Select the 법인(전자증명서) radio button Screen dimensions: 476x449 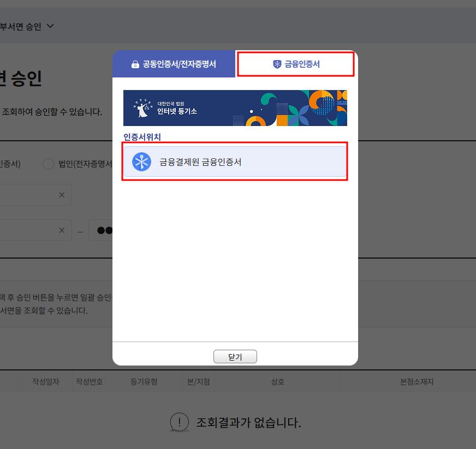point(48,164)
